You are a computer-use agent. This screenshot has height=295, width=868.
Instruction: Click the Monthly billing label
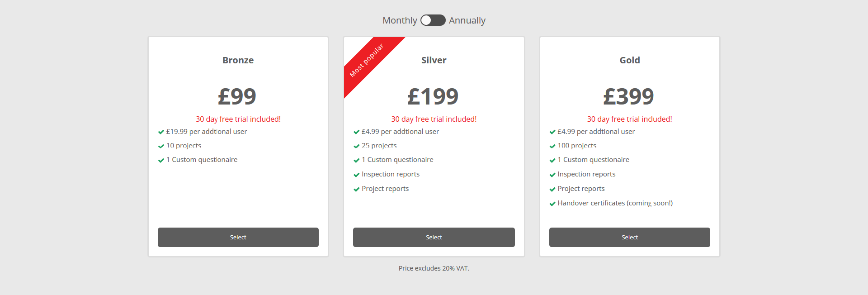point(400,20)
